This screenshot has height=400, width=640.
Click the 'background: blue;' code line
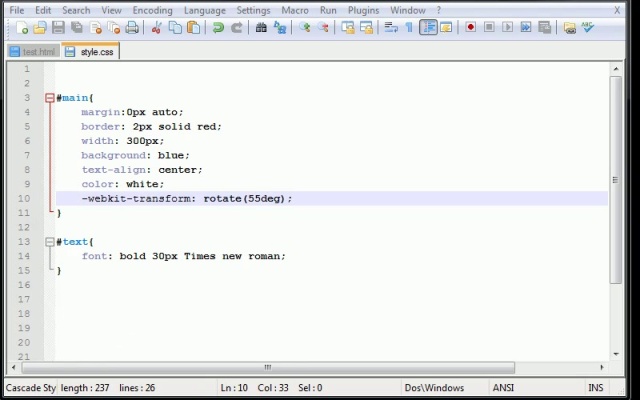pyautogui.click(x=135, y=156)
